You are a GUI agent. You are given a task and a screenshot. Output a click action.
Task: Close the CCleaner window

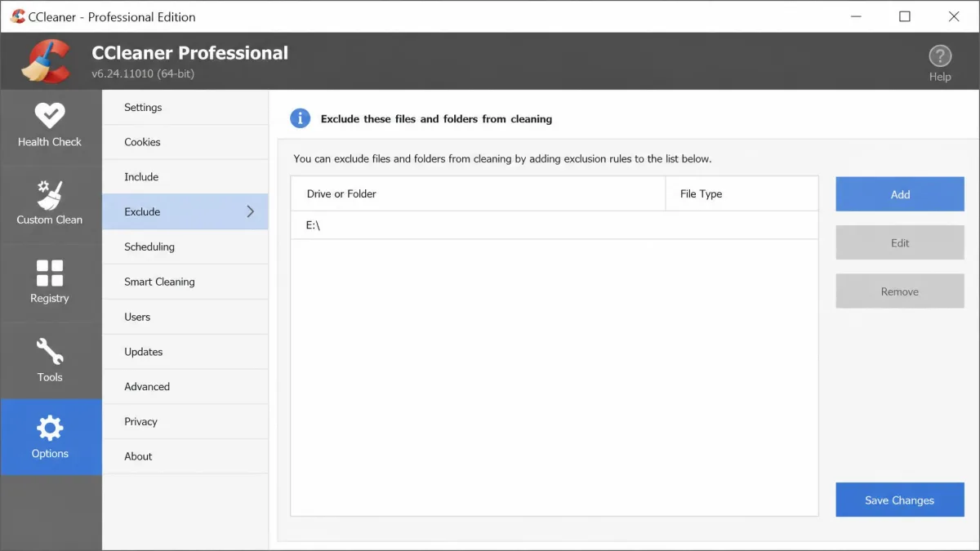[x=954, y=16]
